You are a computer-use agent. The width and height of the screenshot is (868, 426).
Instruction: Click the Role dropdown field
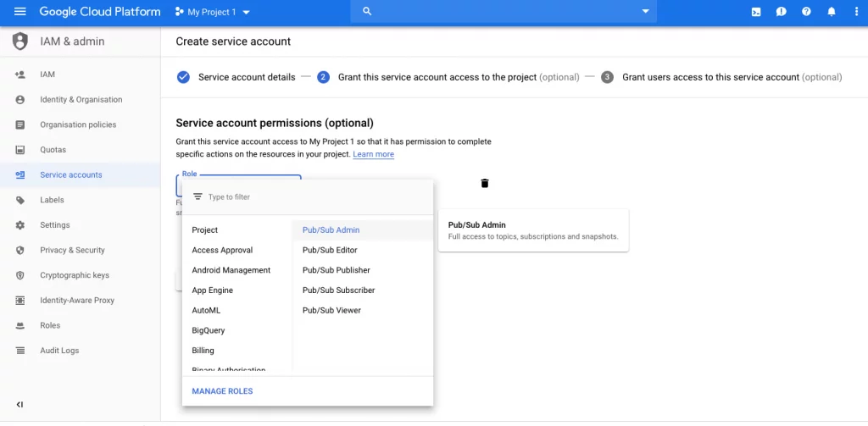point(238,185)
